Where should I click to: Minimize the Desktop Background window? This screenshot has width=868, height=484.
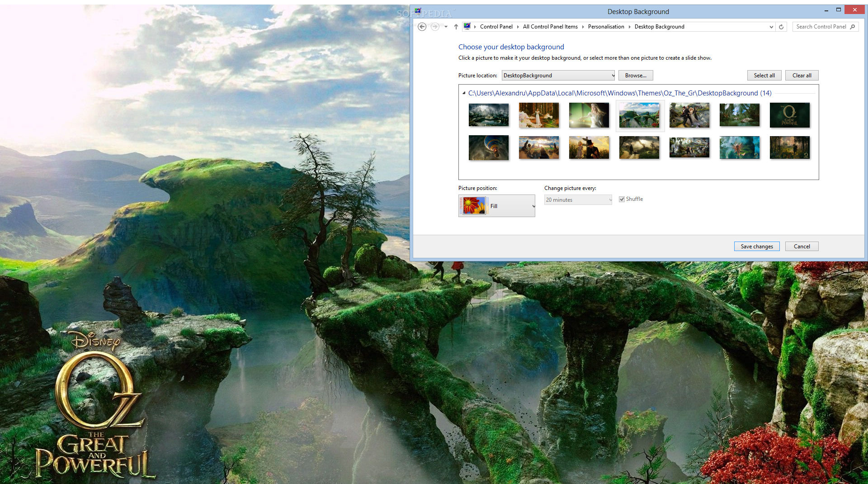coord(826,10)
